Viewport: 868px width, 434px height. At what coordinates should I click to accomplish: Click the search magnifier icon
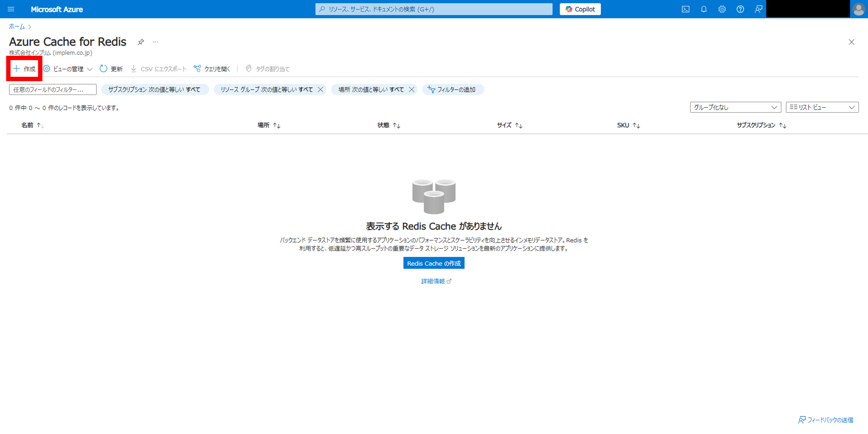click(x=322, y=9)
